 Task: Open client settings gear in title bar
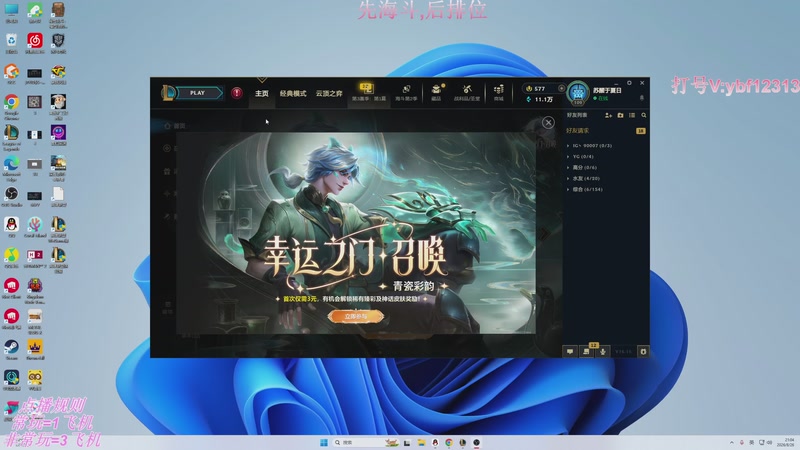(629, 83)
